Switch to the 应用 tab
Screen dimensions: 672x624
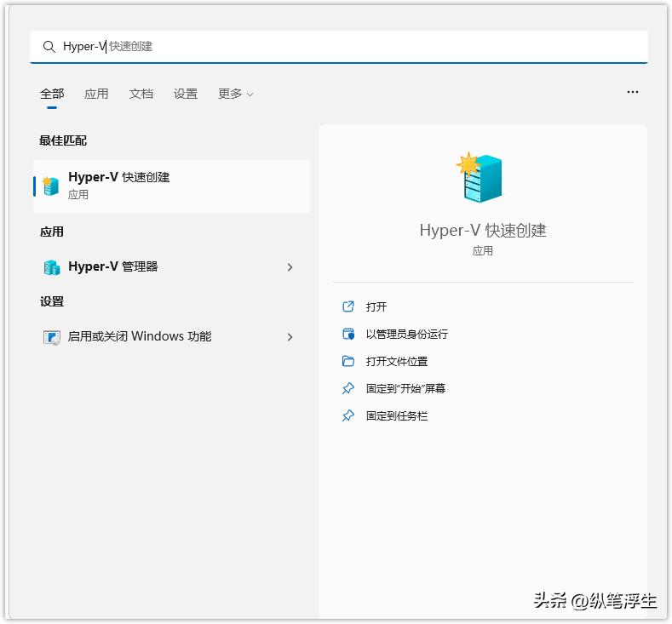(x=96, y=94)
